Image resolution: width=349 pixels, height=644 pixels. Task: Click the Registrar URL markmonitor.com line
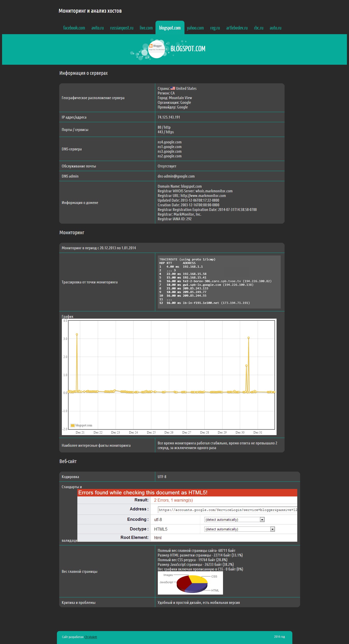pos(192,195)
